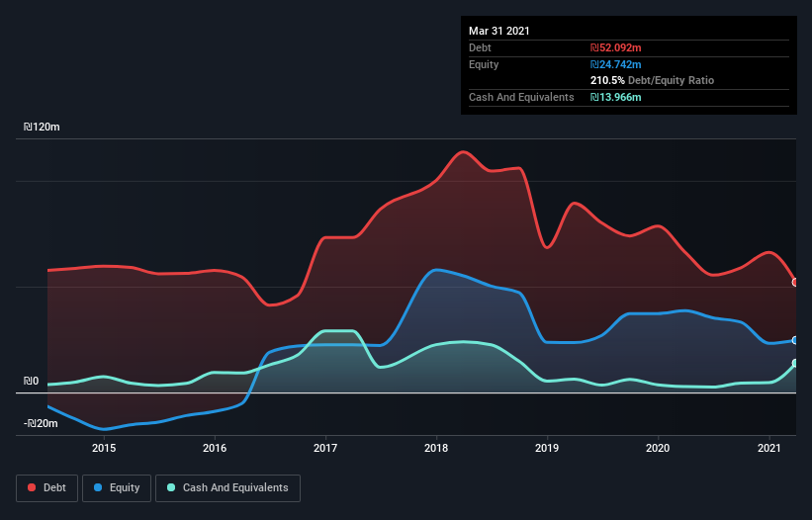
Task: Click the Equity label in tooltip
Action: tap(484, 64)
